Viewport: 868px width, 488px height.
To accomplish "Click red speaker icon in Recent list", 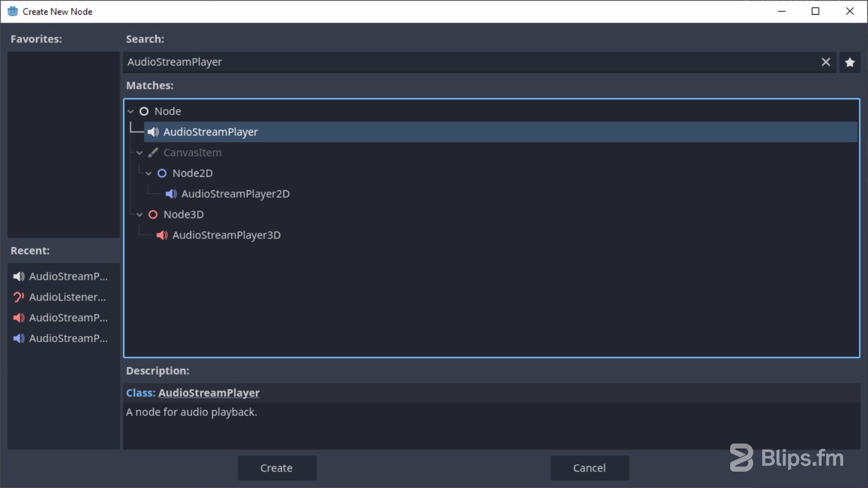I will (19, 317).
